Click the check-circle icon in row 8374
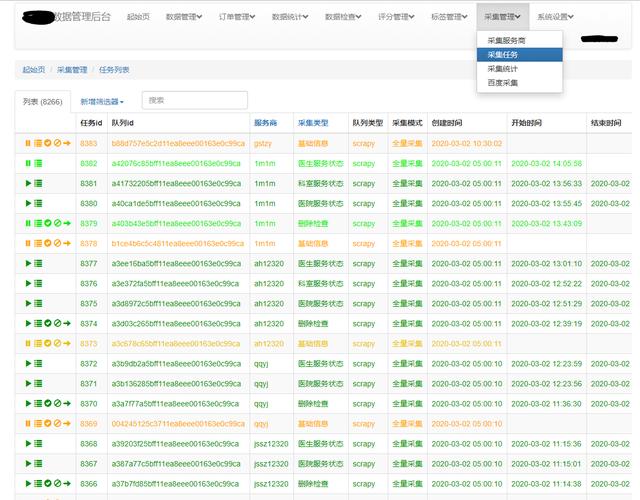 click(x=48, y=323)
